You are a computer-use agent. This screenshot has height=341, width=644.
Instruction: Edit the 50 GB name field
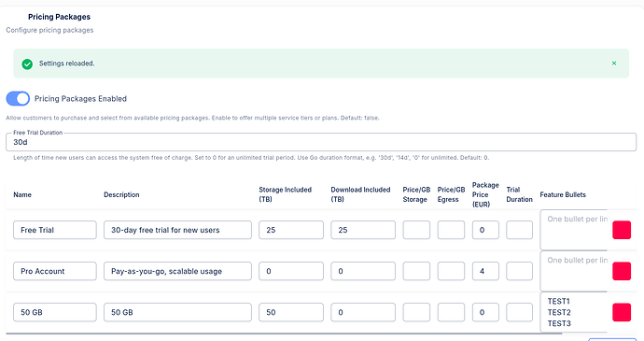point(55,312)
